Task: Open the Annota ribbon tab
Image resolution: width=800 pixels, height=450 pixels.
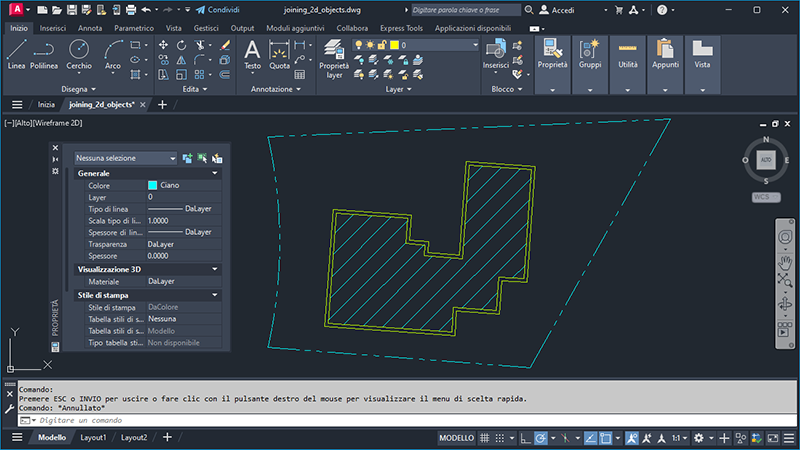Action: (x=90, y=29)
